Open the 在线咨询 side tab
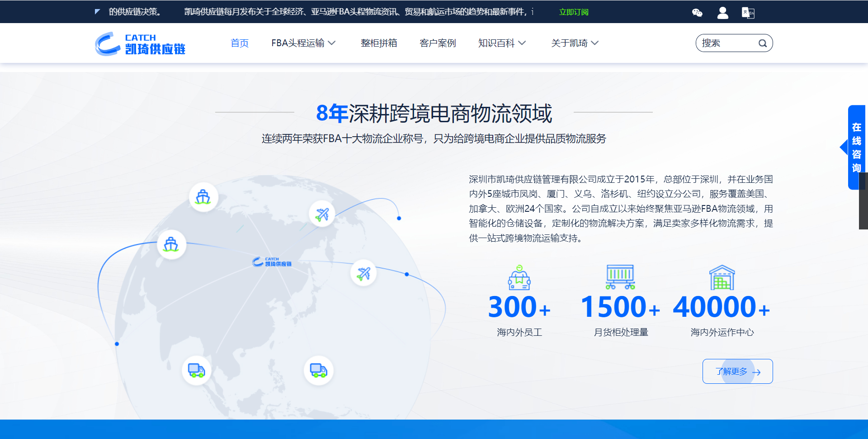868x439 pixels. 856,147
